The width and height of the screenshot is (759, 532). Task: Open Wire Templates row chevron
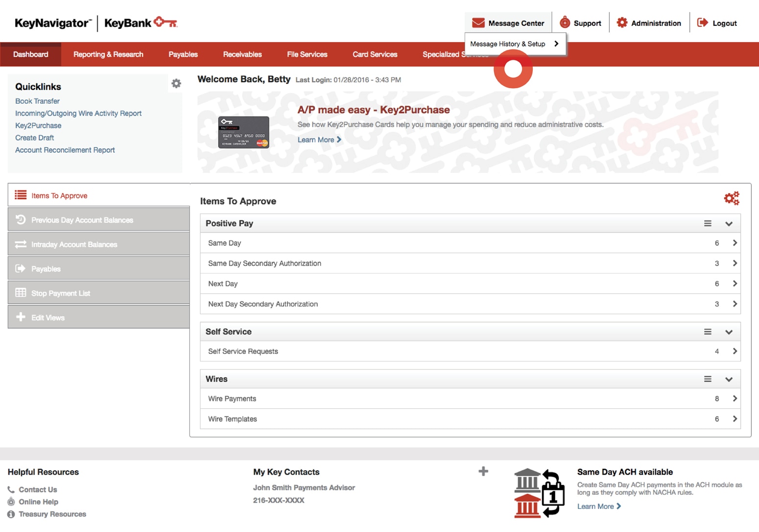tap(735, 419)
